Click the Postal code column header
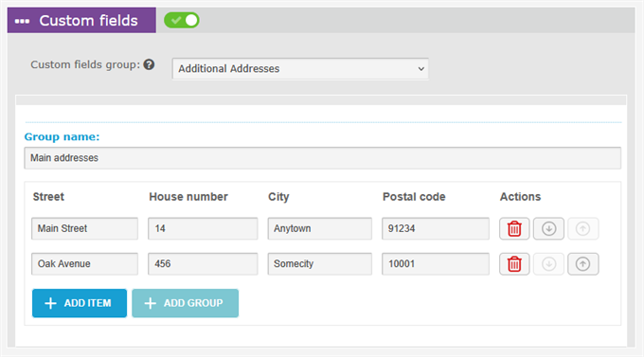Viewport: 644px width, 357px height. pyautogui.click(x=414, y=197)
